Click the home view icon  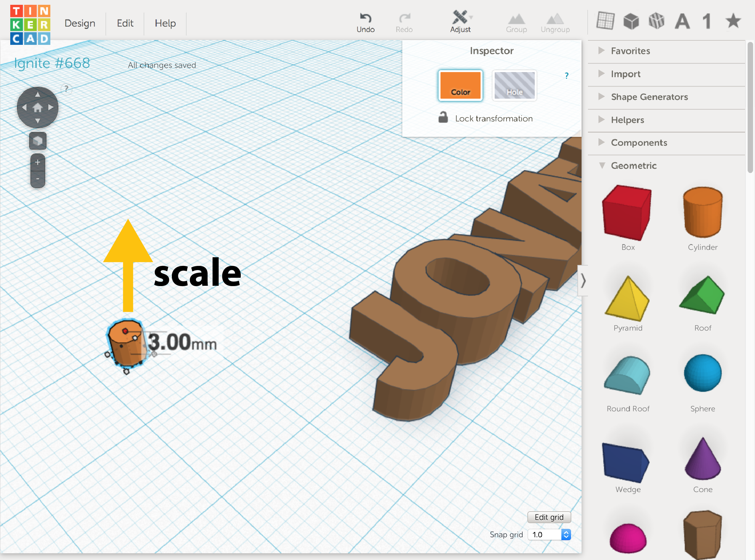click(x=38, y=107)
